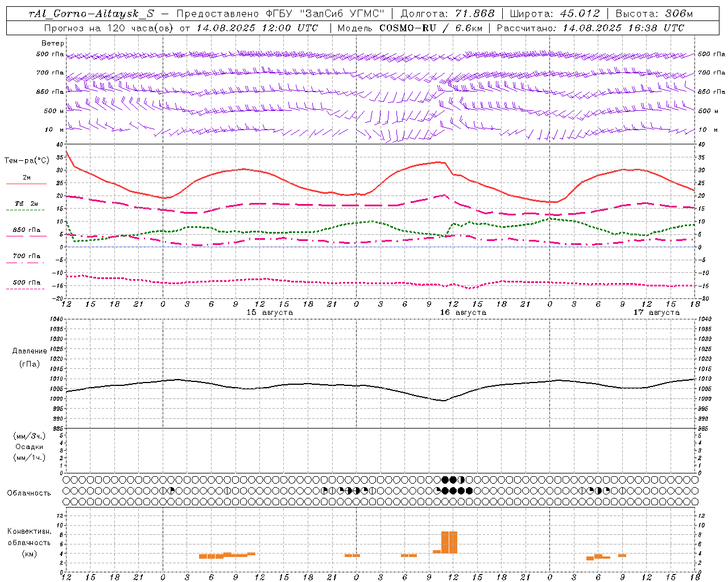
Task: Click the Тем-ра(°C) axis title
Action: click(27, 161)
